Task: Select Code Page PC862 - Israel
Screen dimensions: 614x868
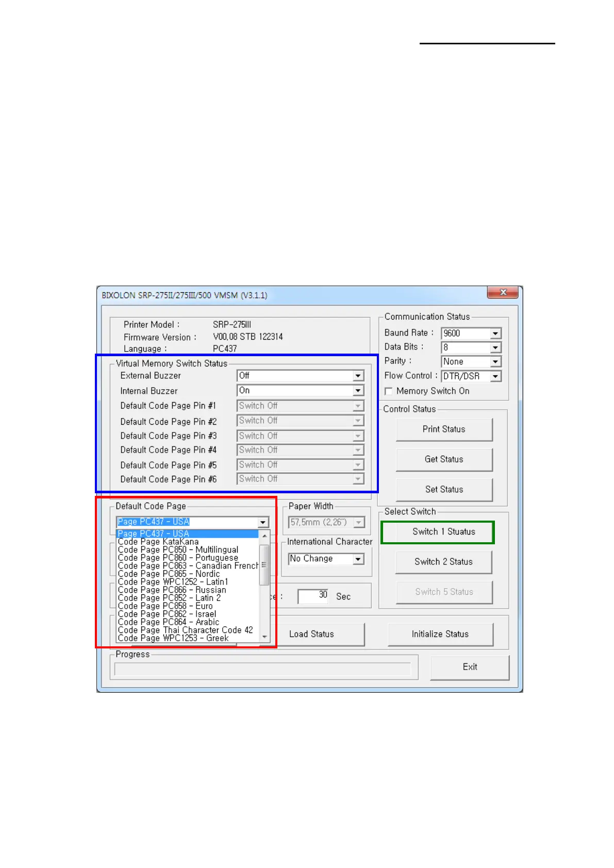Action: [188, 614]
